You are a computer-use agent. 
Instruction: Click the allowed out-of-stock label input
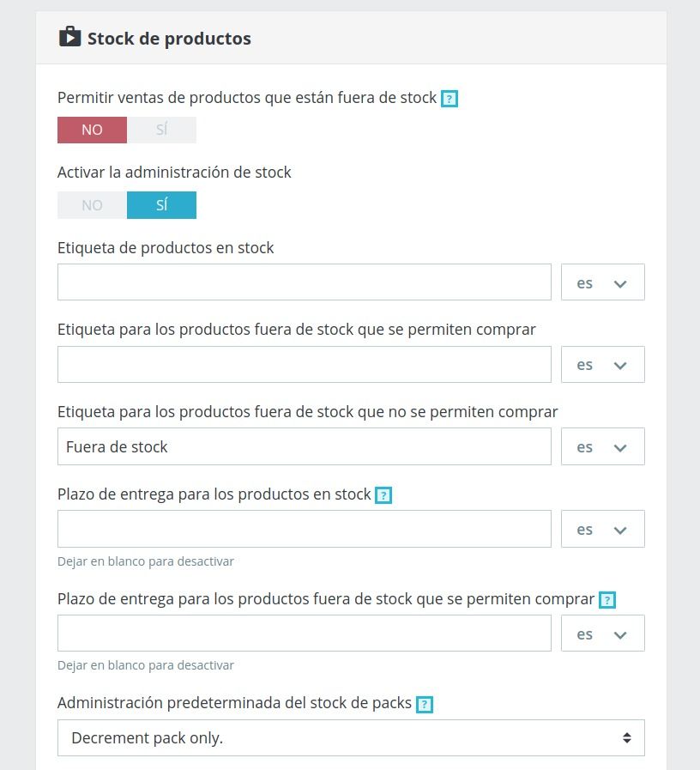tap(305, 364)
